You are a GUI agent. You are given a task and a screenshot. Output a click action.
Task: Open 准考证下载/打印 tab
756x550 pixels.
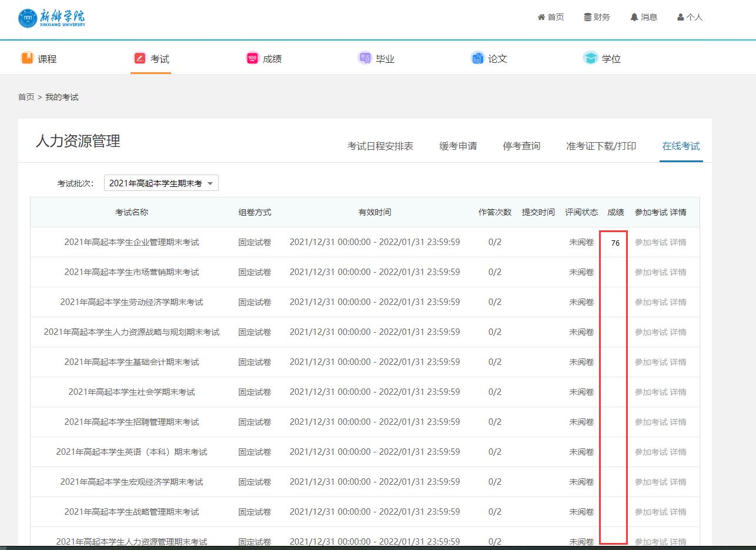pyautogui.click(x=601, y=146)
